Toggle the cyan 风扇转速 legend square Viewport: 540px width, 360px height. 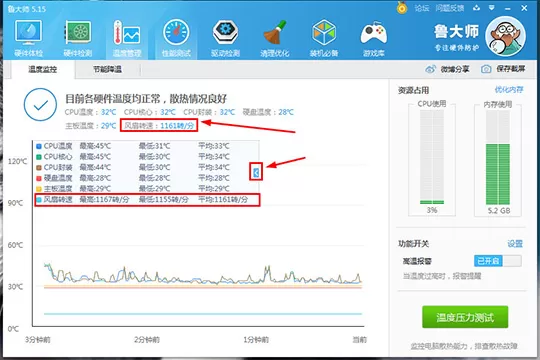click(x=39, y=199)
